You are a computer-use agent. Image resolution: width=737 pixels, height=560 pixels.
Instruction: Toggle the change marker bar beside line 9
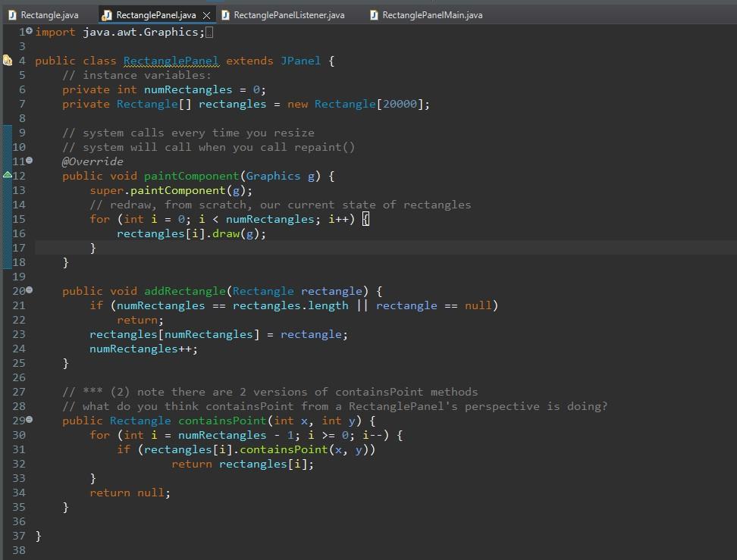coord(7,133)
